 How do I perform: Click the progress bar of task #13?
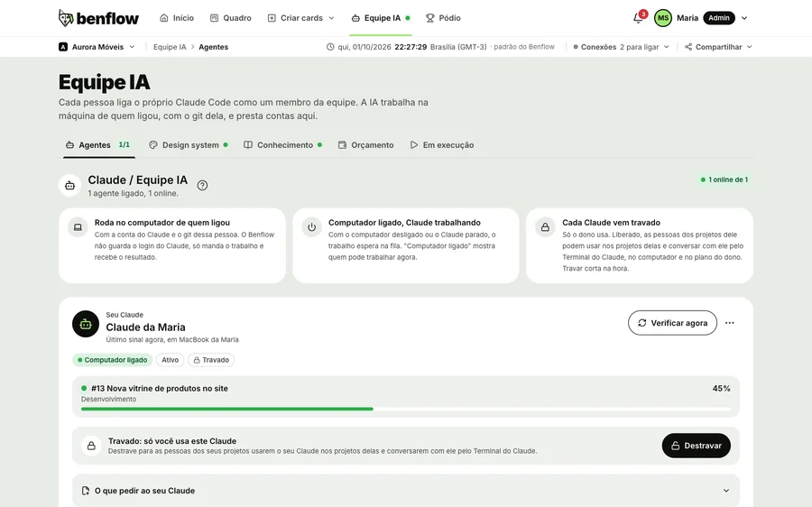406,410
